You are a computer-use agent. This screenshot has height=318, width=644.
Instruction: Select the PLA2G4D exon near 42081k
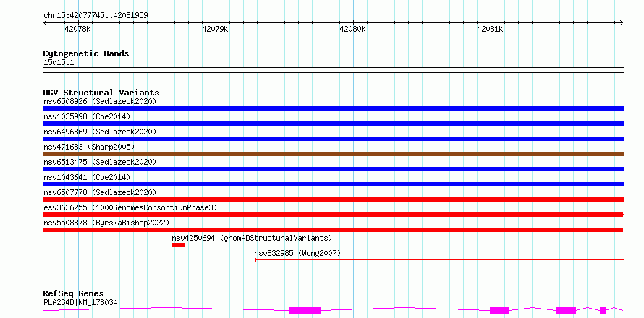[499, 311]
